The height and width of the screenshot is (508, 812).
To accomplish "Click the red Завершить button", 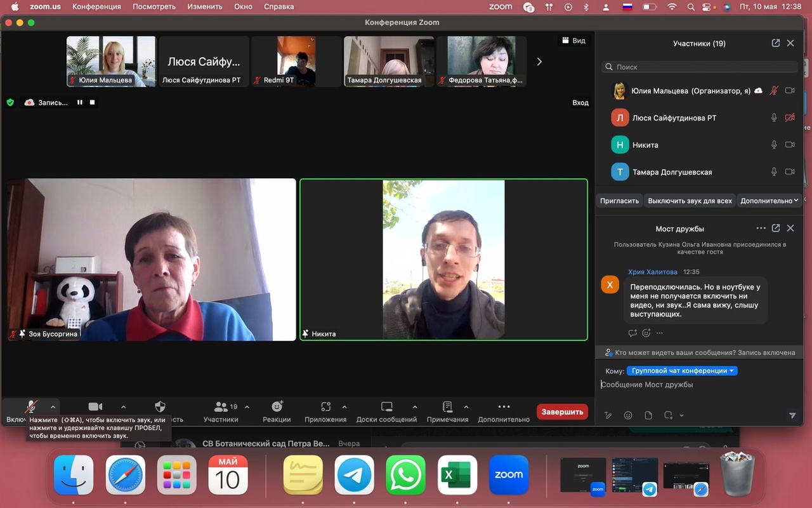I will 561,411.
